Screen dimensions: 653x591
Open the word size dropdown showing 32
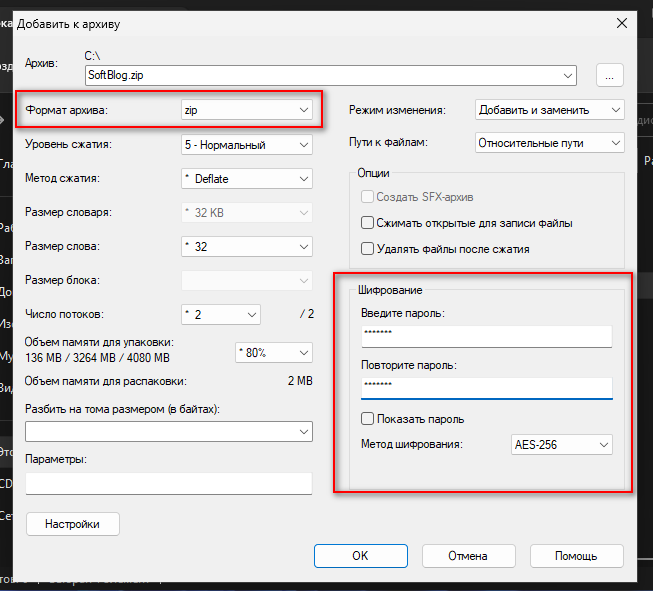click(247, 247)
